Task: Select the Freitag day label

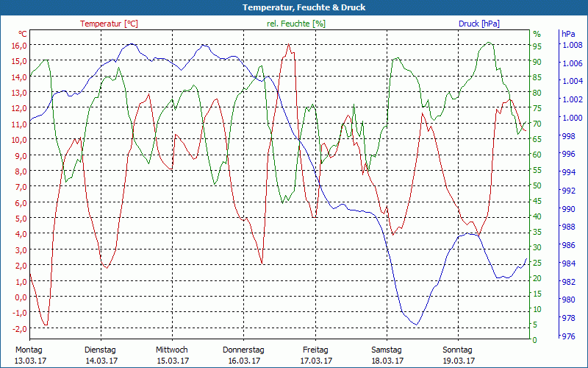Action: (x=315, y=350)
